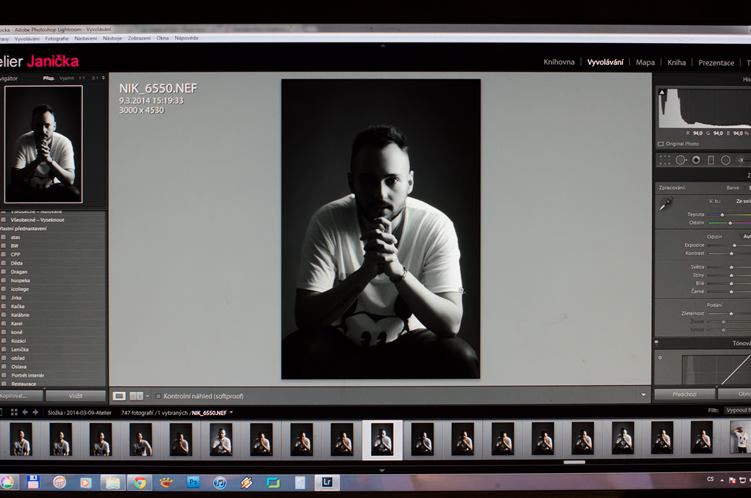Click the Kopírovat button
The height and width of the screenshot is (498, 751).
21,396
